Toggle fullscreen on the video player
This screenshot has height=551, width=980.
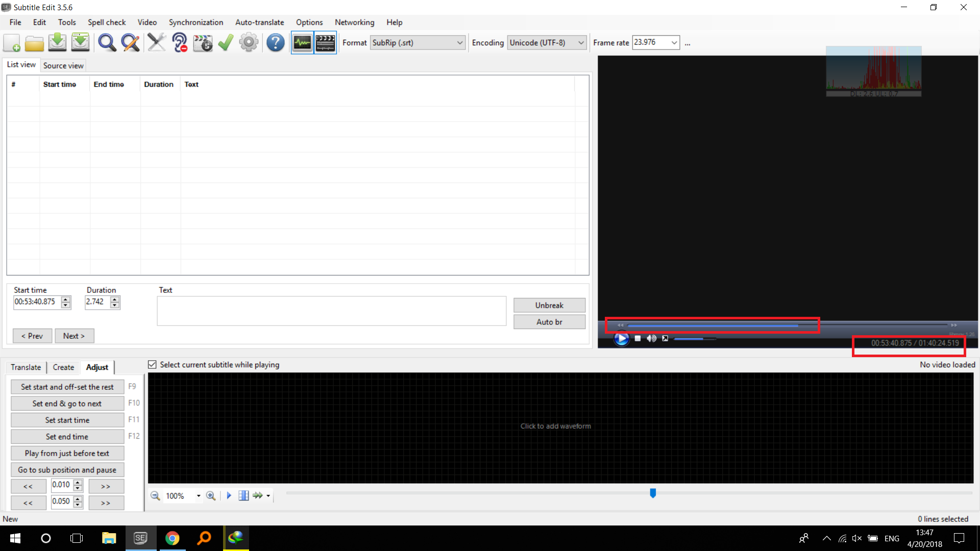(x=665, y=338)
